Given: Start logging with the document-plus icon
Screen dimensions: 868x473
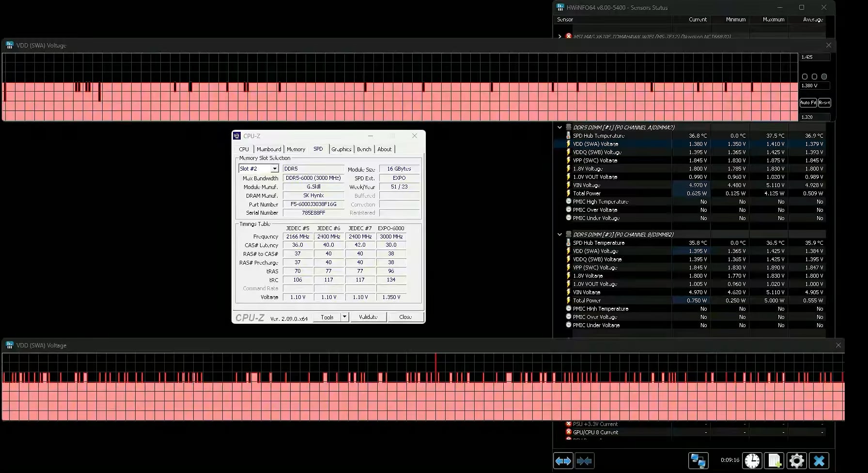Looking at the screenshot, I should pos(774,460).
